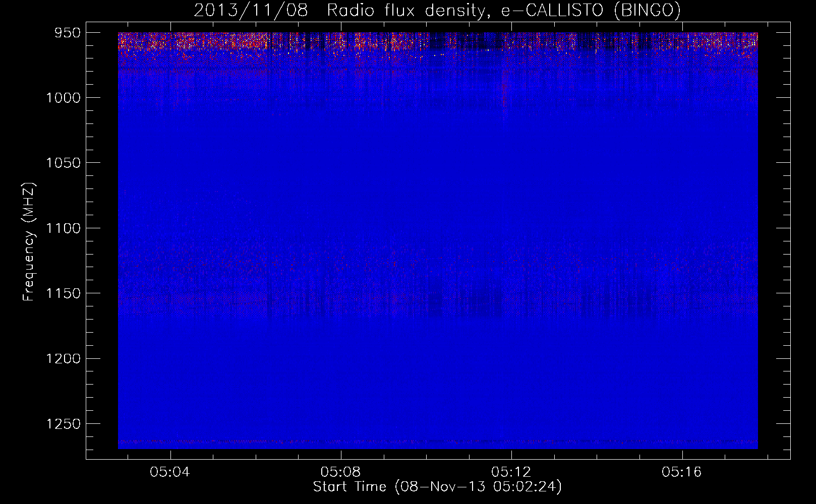Image resolution: width=816 pixels, height=504 pixels.
Task: Select the 1050 frequency axis label
Action: pyautogui.click(x=63, y=163)
